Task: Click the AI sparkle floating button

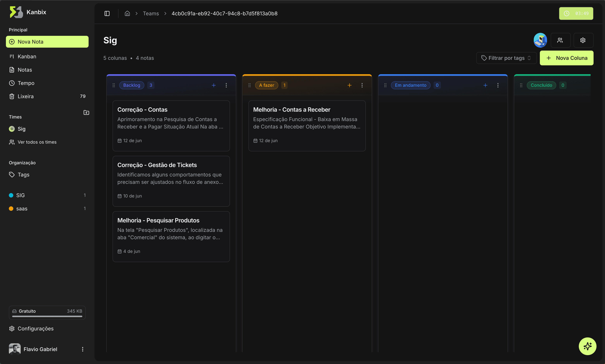Action: point(587,346)
